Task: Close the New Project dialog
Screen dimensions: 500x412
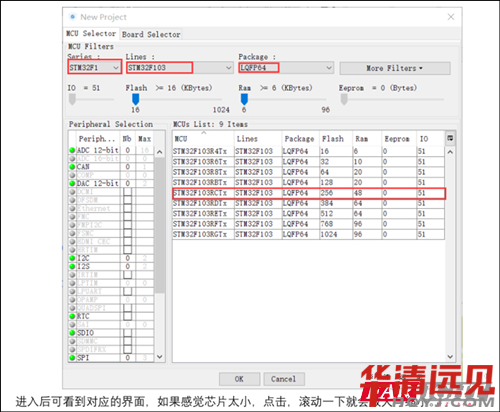Action: [x=451, y=17]
